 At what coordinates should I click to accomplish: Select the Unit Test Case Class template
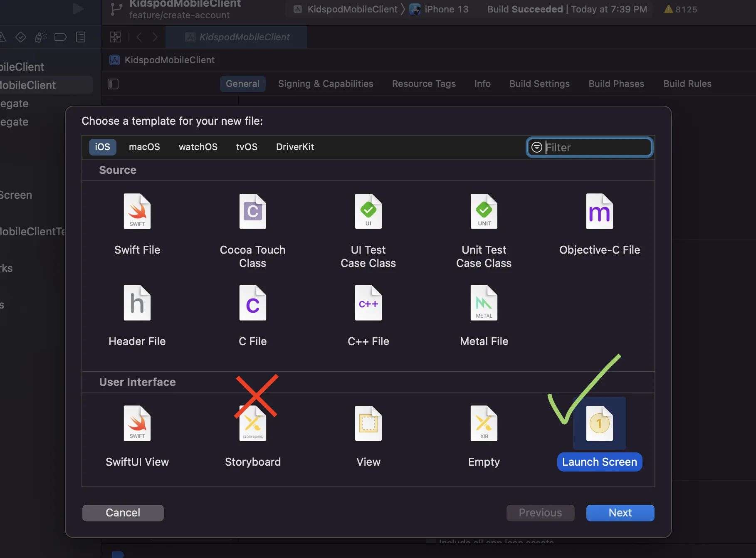(x=484, y=231)
